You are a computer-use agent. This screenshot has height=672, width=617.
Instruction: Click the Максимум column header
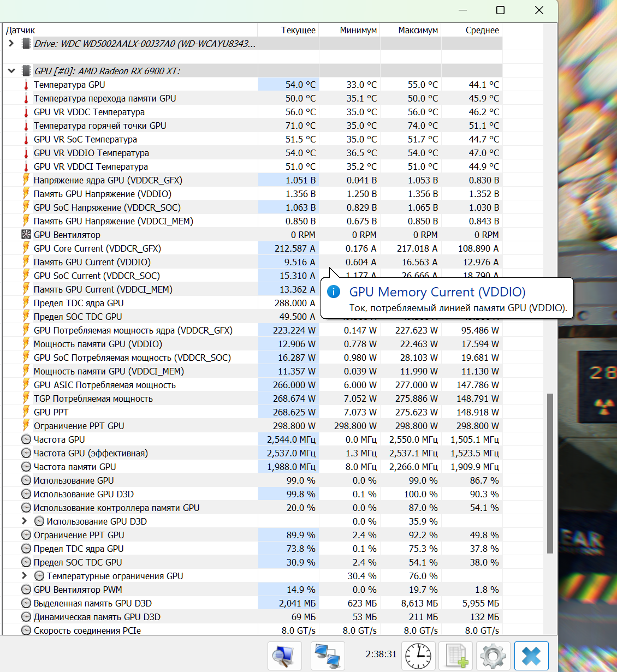point(411,30)
